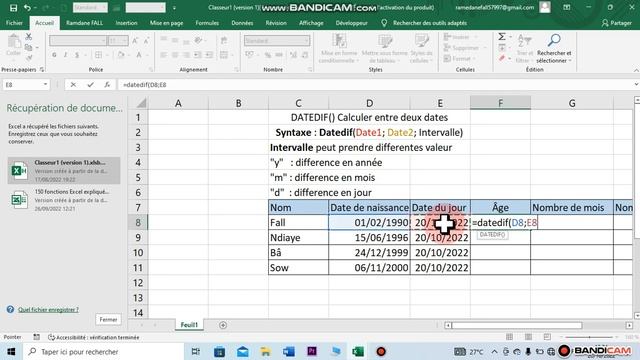This screenshot has height=360, width=640.
Task: Open the Name Box dropdown arrow
Action: pyautogui.click(x=45, y=84)
